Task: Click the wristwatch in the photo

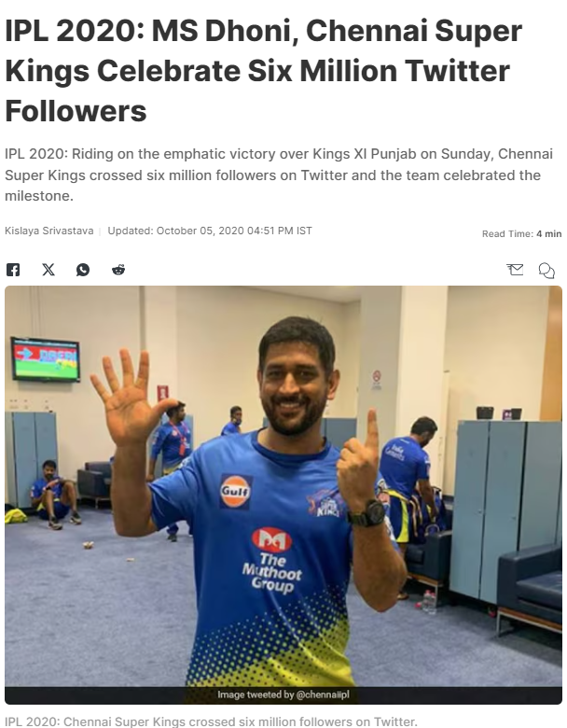Action: [368, 514]
